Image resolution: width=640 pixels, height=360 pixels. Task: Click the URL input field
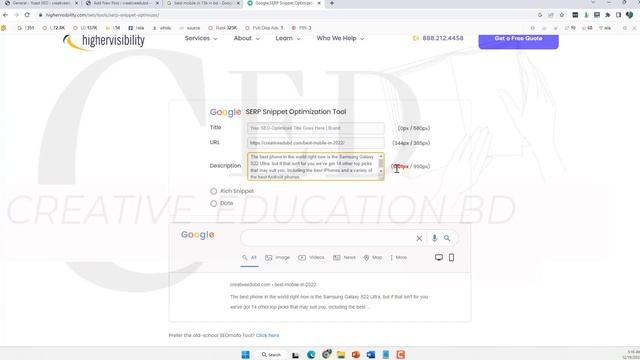point(316,143)
